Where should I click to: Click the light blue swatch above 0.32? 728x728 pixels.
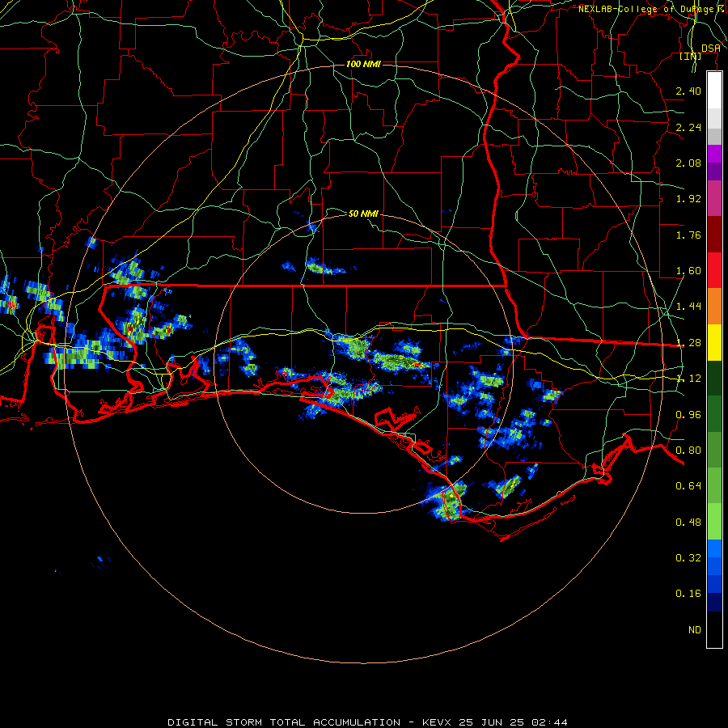point(714,548)
